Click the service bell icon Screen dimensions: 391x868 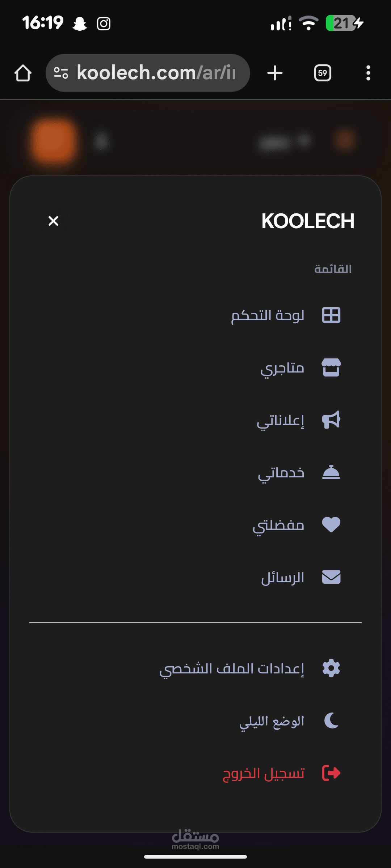coord(331,472)
